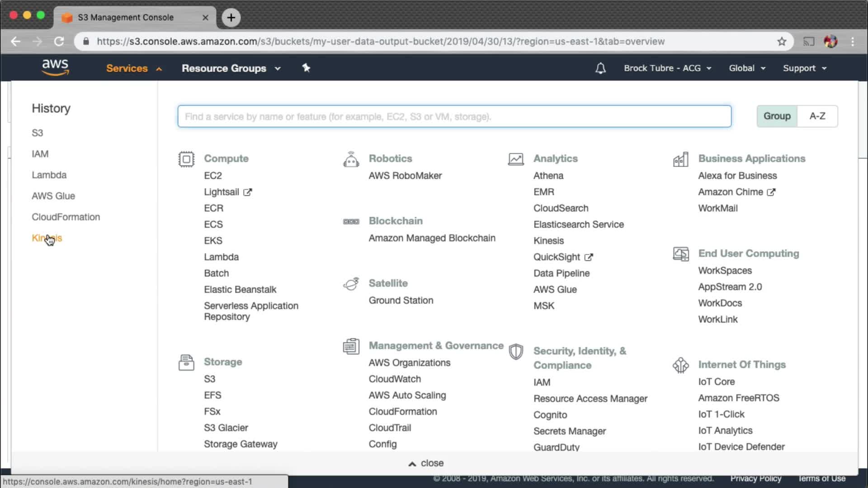Open Brock Tubre - ACG account menu

(667, 68)
